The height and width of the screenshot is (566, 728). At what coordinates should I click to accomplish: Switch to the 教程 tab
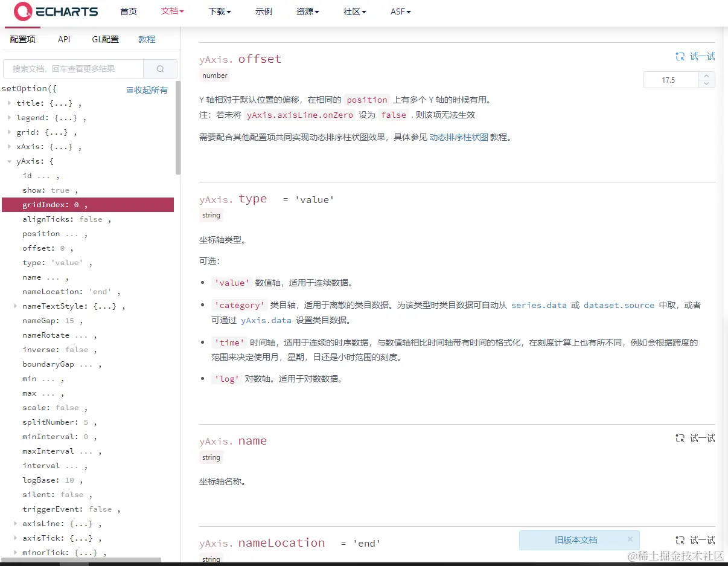[x=147, y=39]
